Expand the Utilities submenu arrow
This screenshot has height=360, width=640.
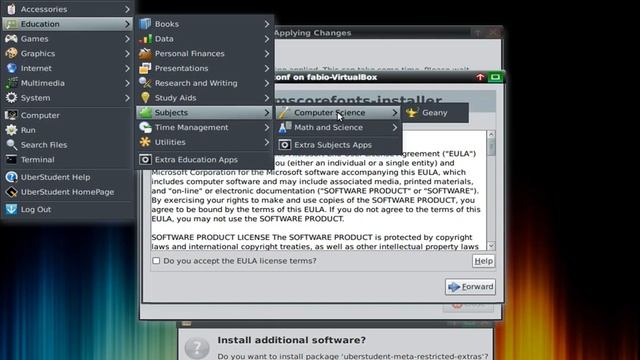tap(267, 142)
